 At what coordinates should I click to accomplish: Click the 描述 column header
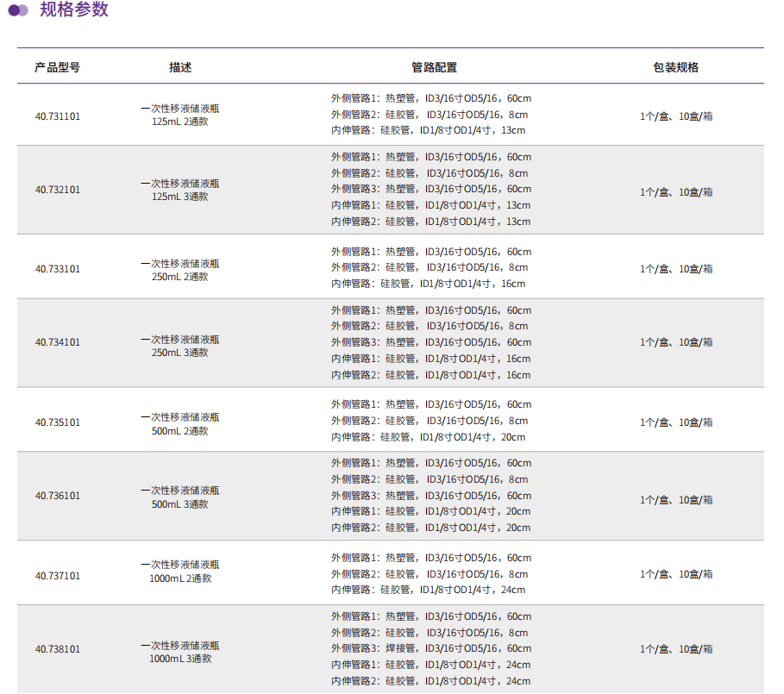click(x=180, y=67)
